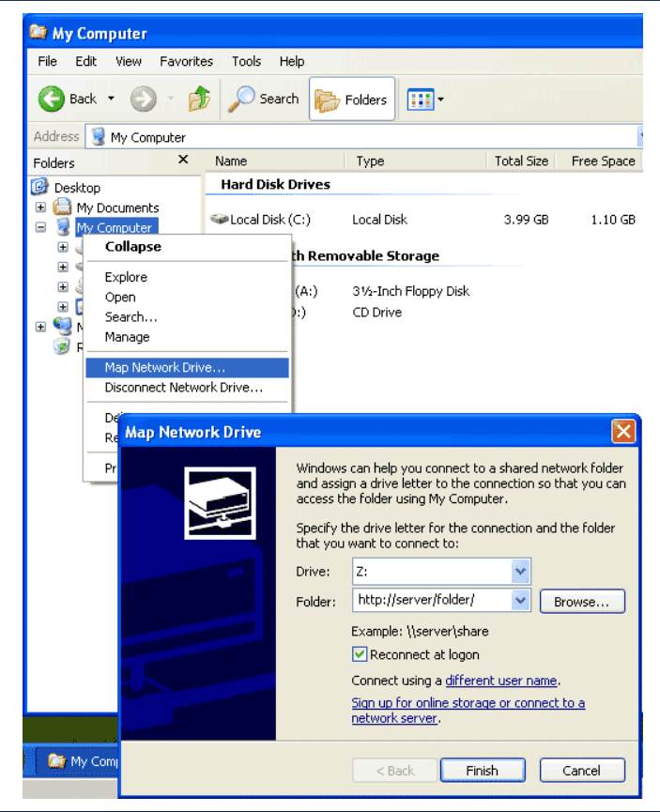The width and height of the screenshot is (660, 812).
Task: Open the Help menu
Action: click(292, 61)
